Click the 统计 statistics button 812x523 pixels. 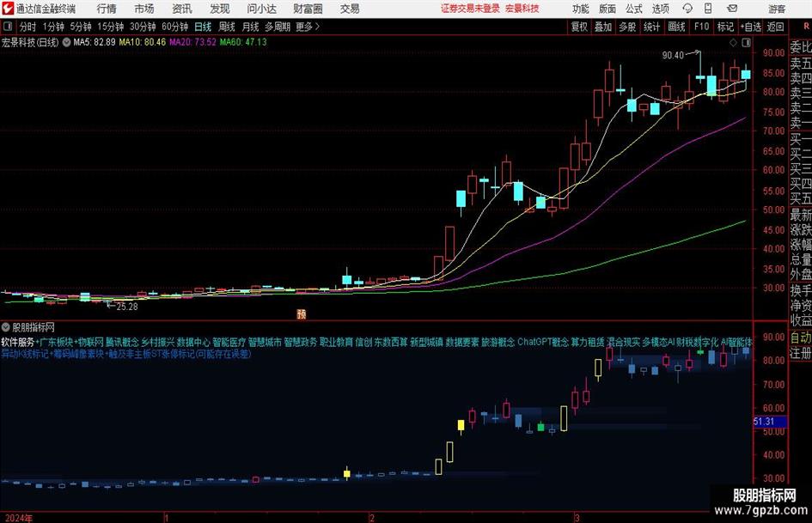click(x=652, y=27)
